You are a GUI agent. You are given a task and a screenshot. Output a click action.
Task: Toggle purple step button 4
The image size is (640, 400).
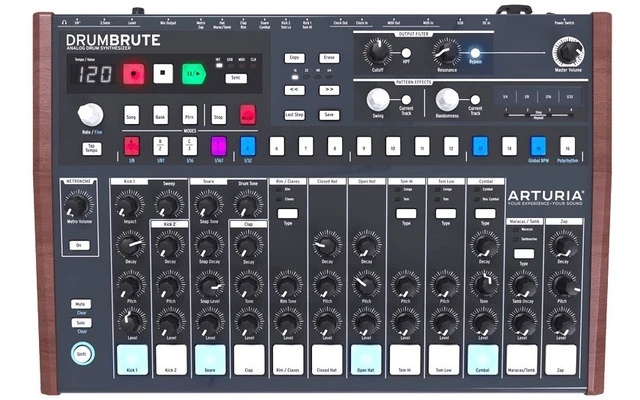[x=219, y=146]
